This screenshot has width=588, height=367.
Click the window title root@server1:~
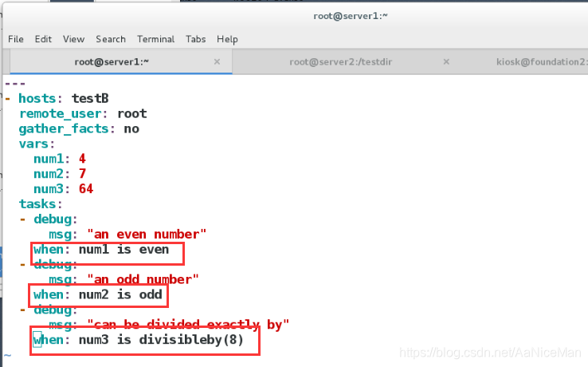click(x=351, y=16)
